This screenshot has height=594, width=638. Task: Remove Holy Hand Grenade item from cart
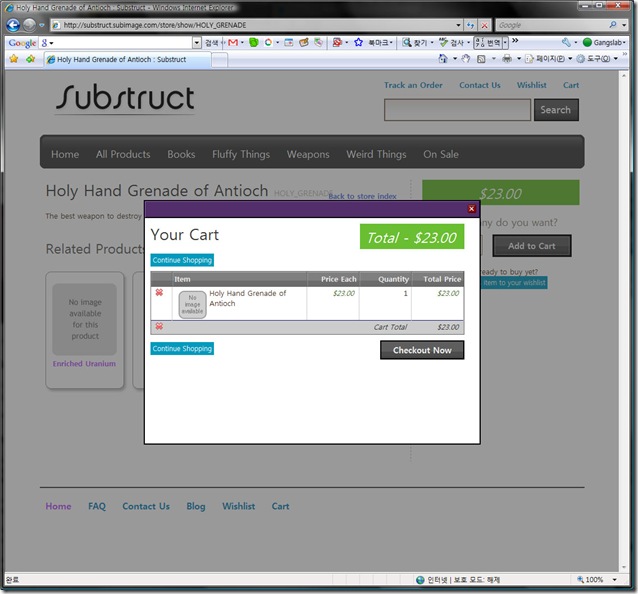[159, 293]
